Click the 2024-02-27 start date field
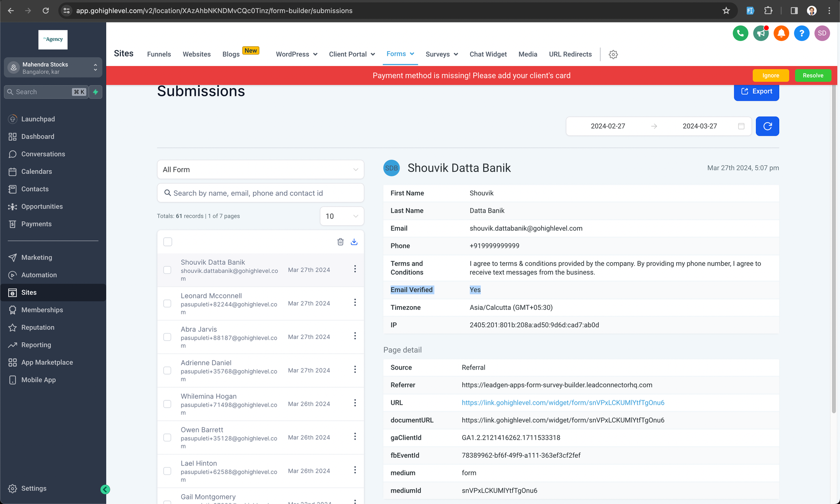Image resolution: width=840 pixels, height=504 pixels. (x=608, y=126)
